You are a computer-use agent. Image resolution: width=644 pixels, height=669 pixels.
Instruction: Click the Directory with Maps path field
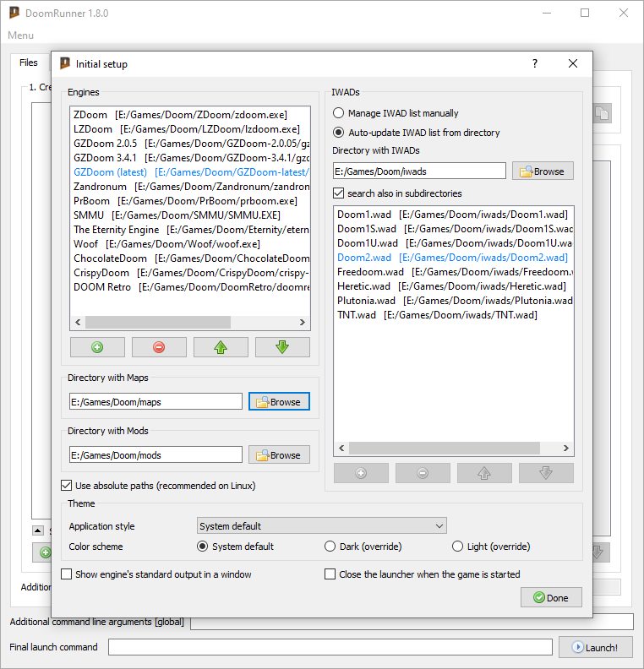click(156, 402)
